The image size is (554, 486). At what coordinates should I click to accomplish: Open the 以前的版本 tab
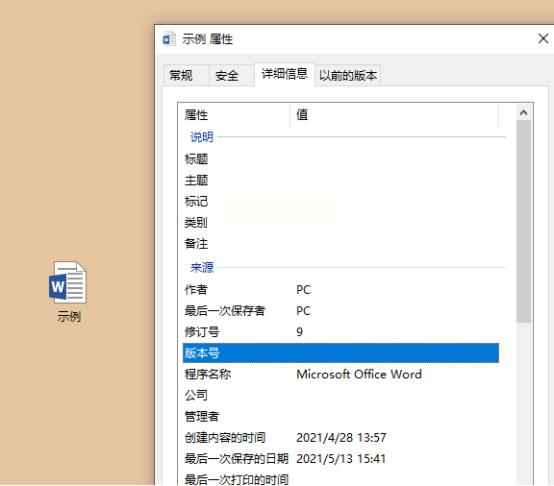coord(348,75)
